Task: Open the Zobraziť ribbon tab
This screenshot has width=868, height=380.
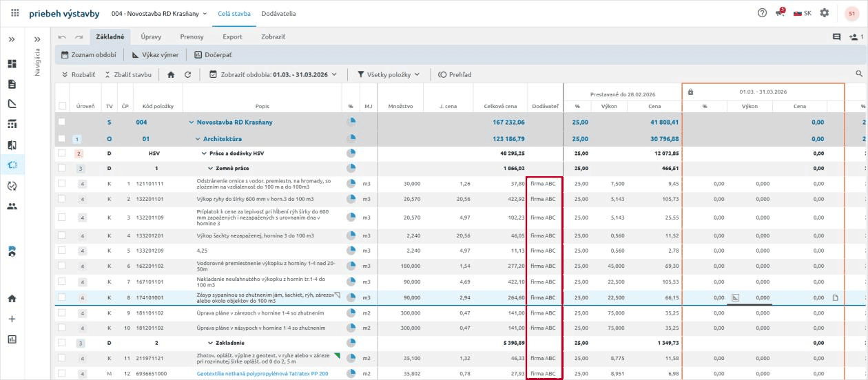Action: (273, 36)
